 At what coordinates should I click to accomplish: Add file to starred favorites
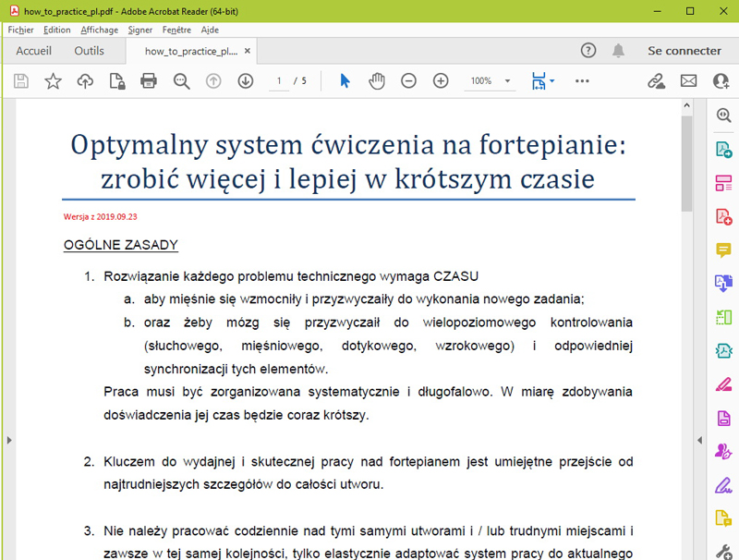point(53,81)
